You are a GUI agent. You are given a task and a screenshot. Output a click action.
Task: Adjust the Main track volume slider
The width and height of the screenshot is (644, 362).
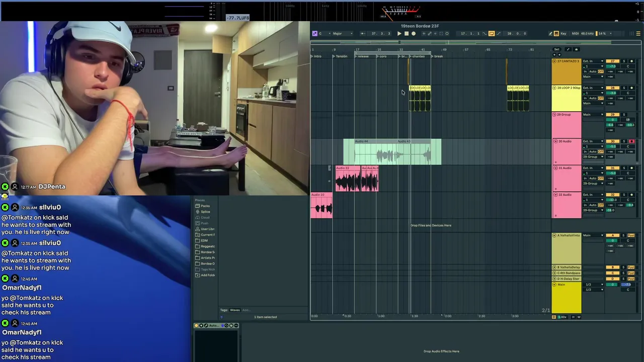tap(613, 285)
